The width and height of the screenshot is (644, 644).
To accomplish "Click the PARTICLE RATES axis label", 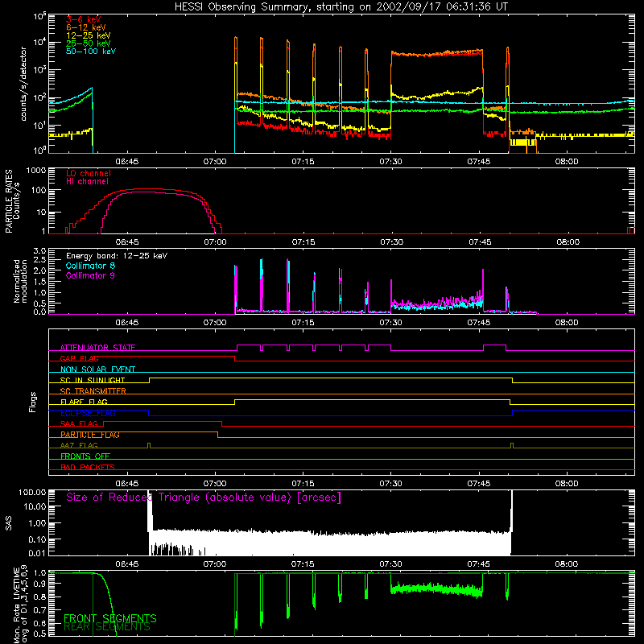I will click(x=12, y=201).
